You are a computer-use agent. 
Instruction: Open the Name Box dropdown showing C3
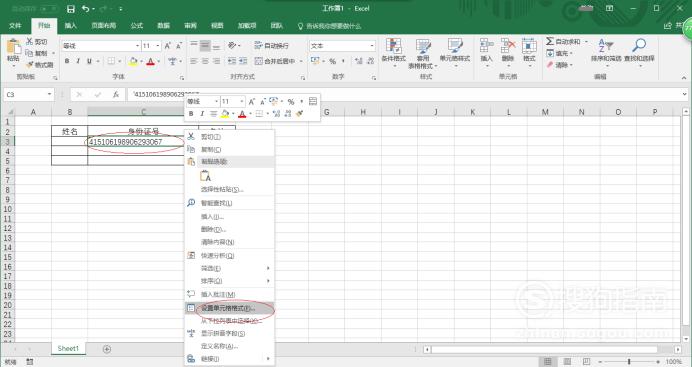[49, 94]
